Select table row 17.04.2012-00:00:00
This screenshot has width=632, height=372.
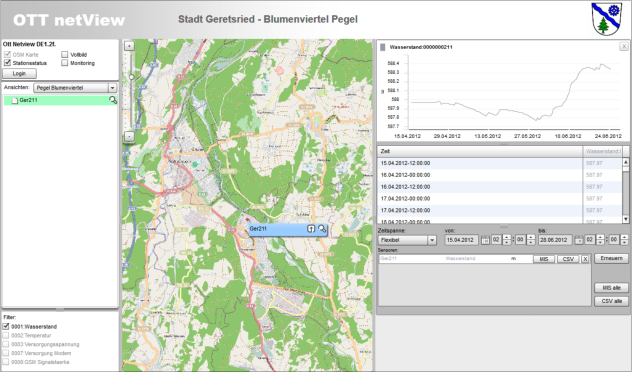click(x=500, y=198)
